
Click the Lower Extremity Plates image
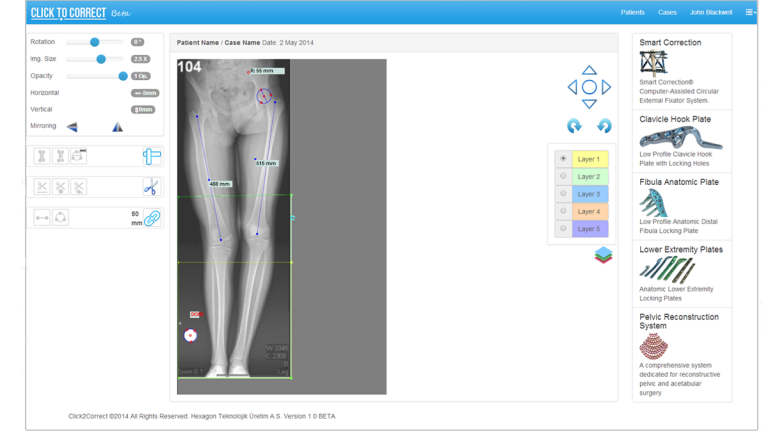[667, 270]
